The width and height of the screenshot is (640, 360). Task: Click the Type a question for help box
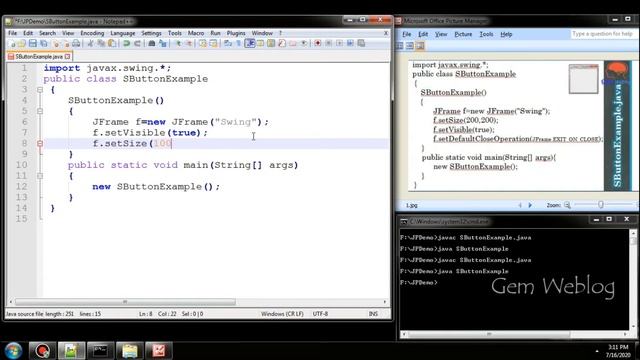(x=603, y=34)
